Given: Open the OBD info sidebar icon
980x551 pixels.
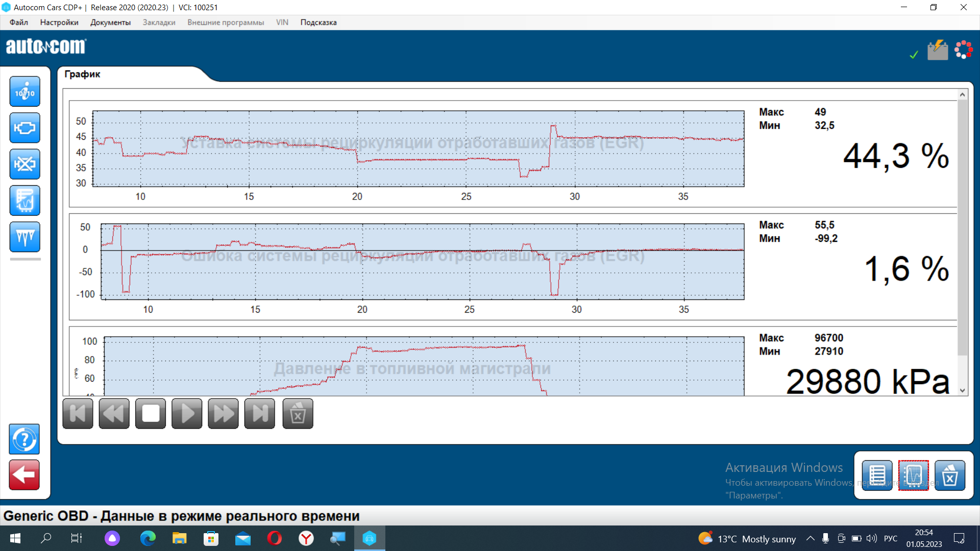Looking at the screenshot, I should click(x=24, y=92).
